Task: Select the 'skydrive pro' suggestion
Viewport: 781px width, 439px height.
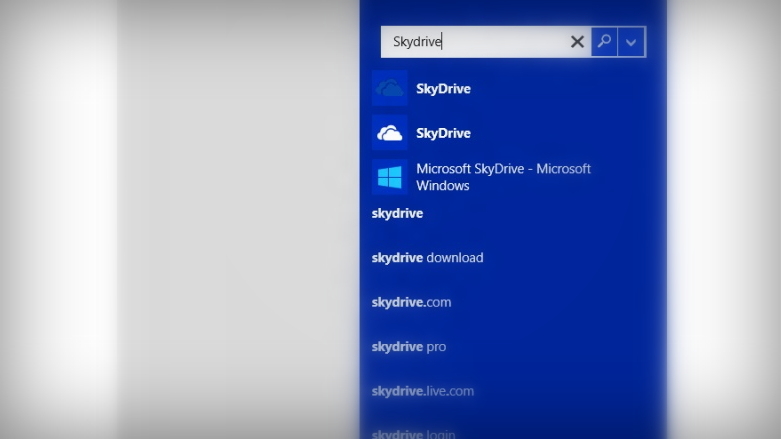Action: click(x=408, y=346)
